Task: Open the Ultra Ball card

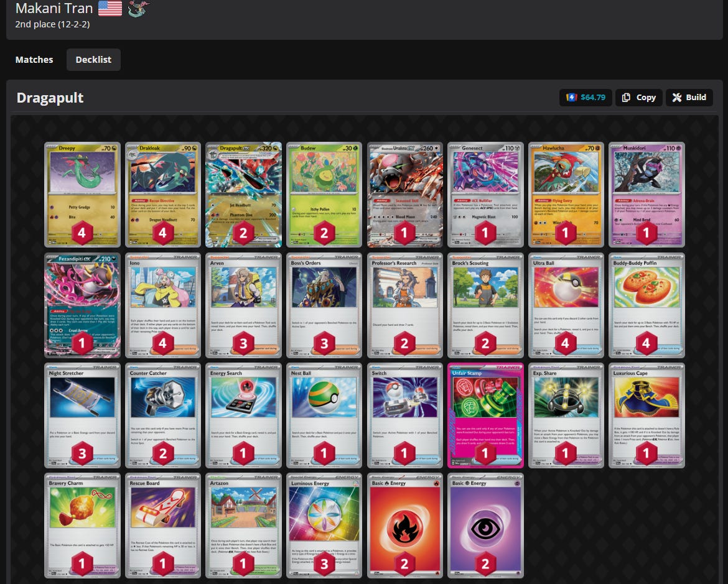Action: (x=566, y=305)
